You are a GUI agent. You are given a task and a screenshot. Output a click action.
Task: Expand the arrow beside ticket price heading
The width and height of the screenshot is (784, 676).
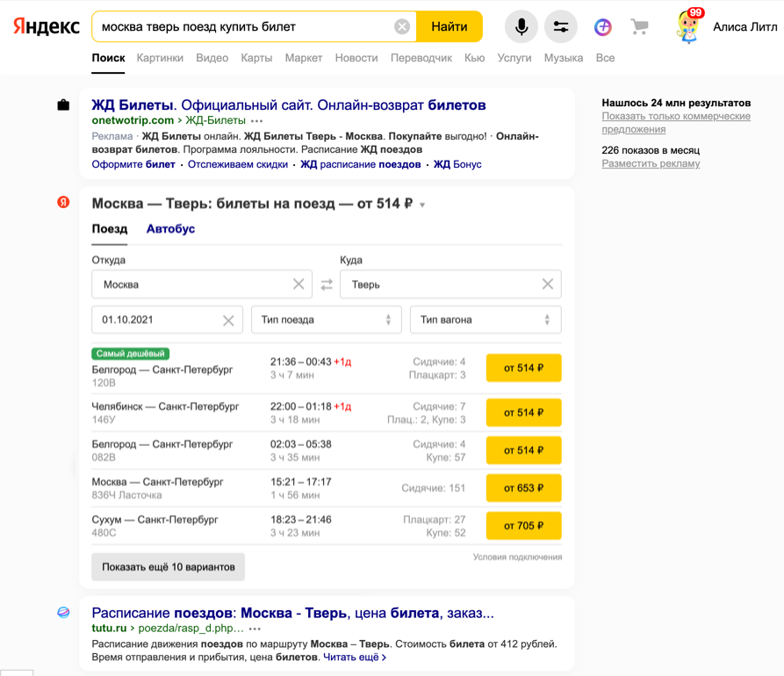click(x=422, y=205)
